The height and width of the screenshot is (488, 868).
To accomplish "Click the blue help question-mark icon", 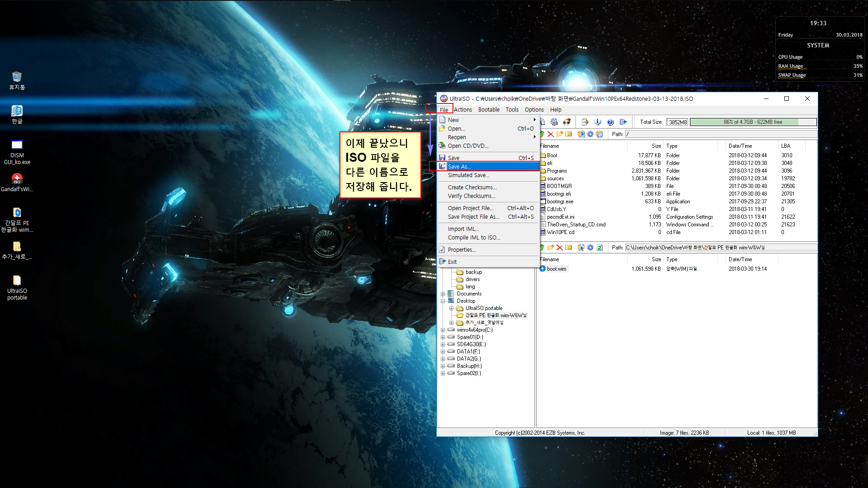I will pyautogui.click(x=610, y=122).
